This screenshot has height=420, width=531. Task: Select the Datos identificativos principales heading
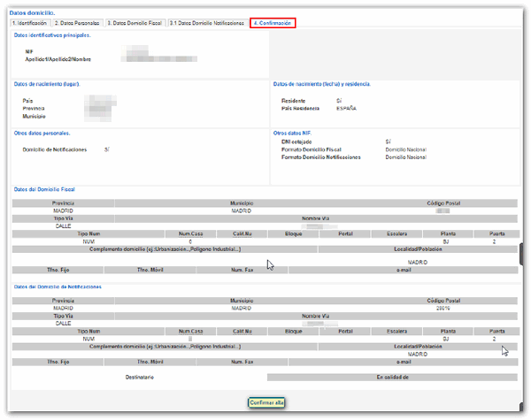coord(52,35)
